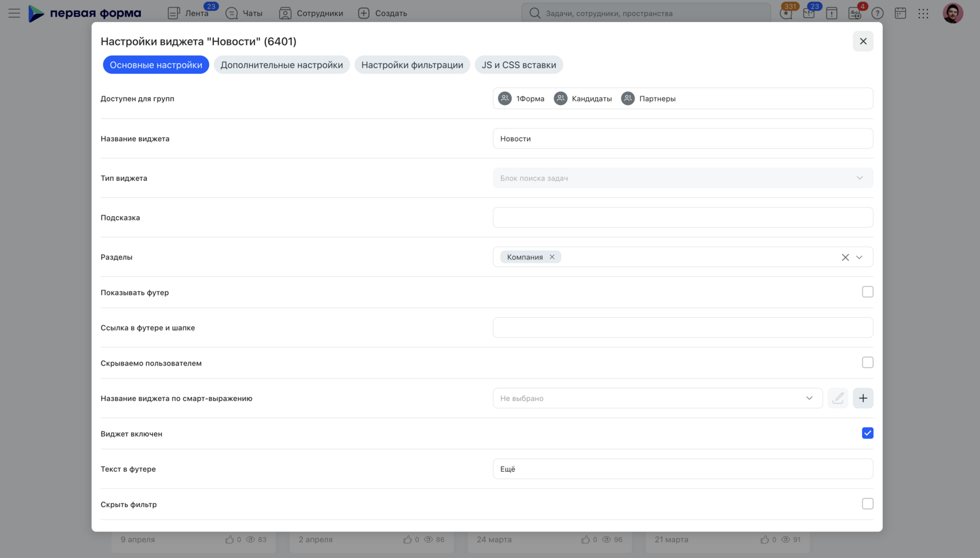Viewport: 980px width, 558px height.
Task: Open the apps grid icon
Action: point(923,13)
